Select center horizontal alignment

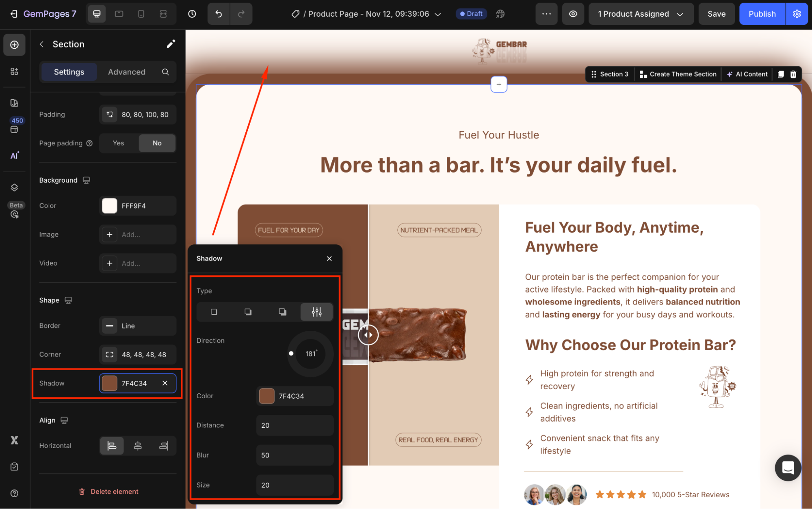coord(138,446)
